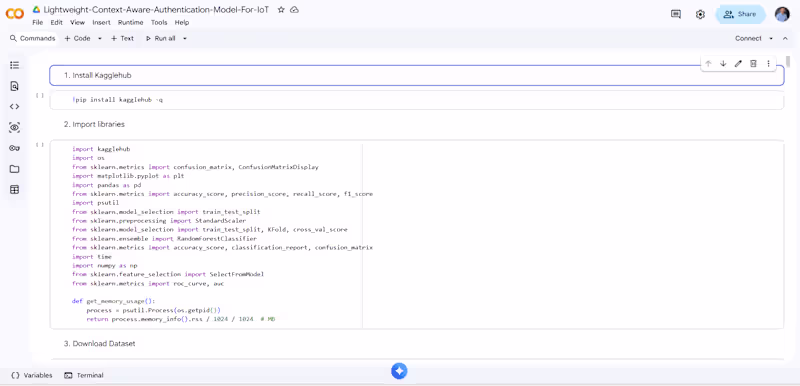Open the Tools menu
800x386 pixels.
click(x=159, y=22)
